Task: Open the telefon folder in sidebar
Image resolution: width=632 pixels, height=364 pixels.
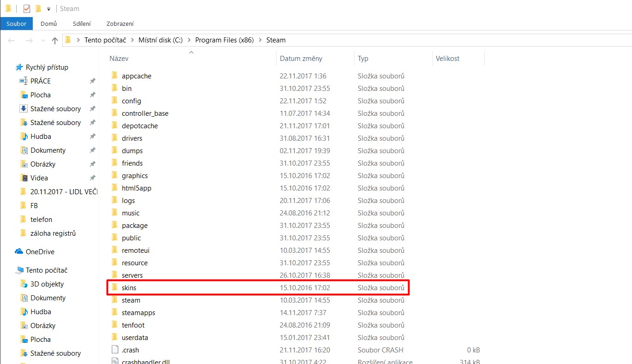Action: point(41,220)
